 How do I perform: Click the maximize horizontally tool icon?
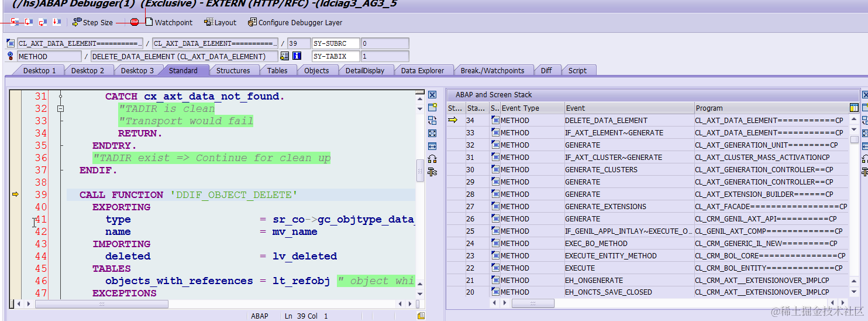click(432, 146)
